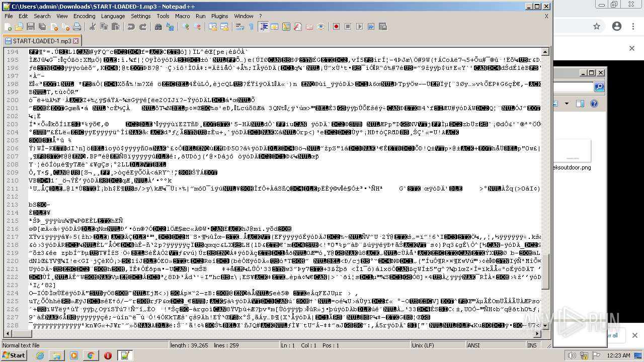Viewport: 644px width, 362px height.
Task: Run macro multiple times icon
Action: [371, 27]
